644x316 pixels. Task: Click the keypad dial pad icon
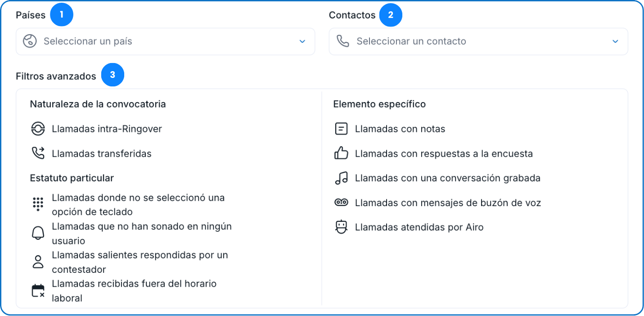pos(38,204)
